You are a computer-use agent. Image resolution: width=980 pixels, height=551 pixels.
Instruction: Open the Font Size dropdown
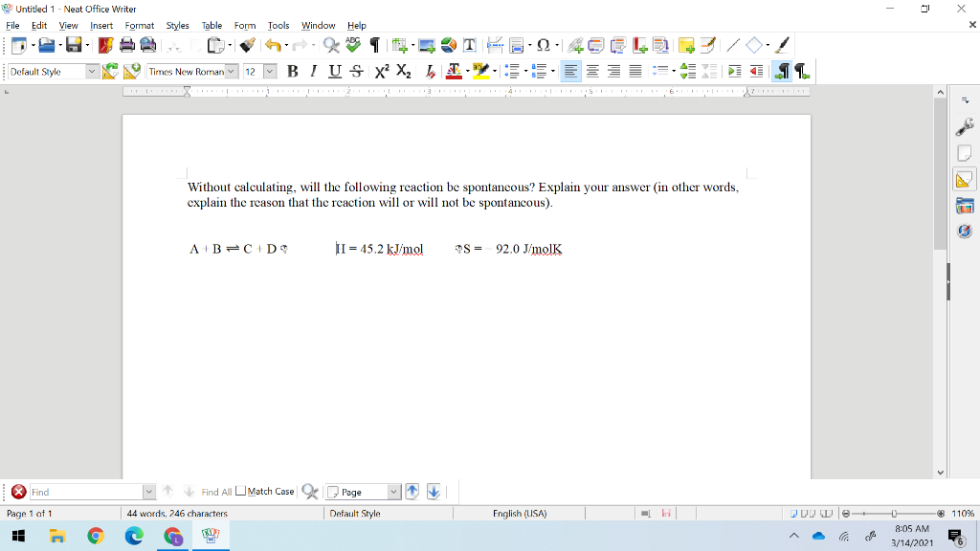click(x=270, y=70)
